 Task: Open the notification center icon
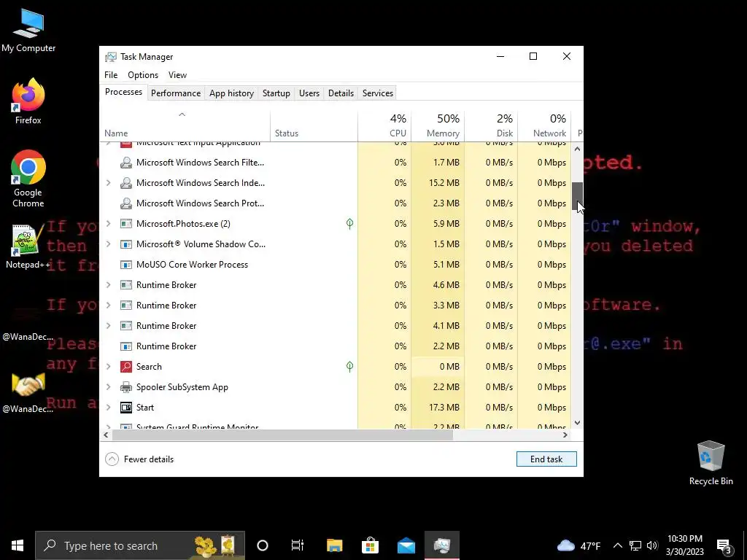[724, 545]
